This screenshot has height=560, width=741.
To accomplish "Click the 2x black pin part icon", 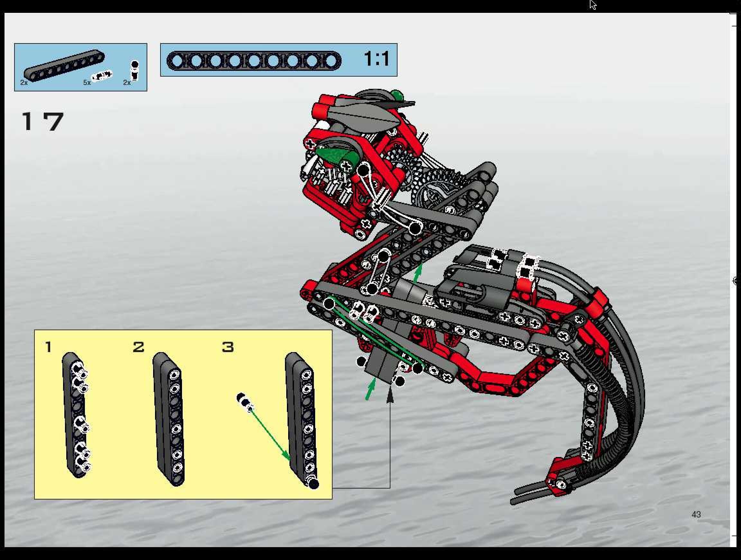I will coord(135,70).
